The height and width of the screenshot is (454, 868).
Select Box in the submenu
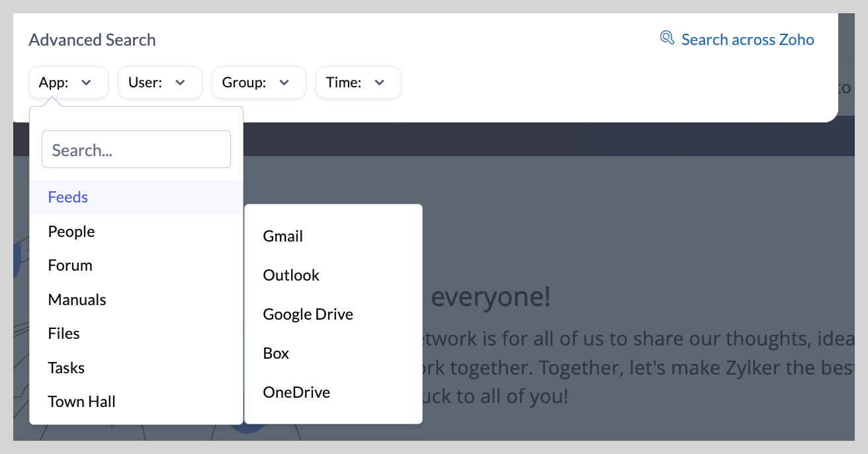point(276,353)
